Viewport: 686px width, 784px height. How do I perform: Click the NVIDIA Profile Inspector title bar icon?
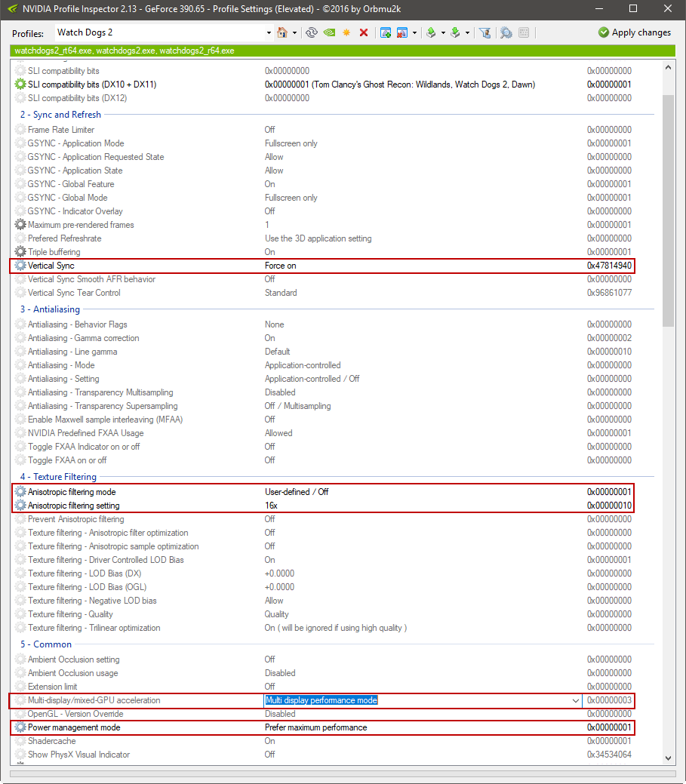(13, 8)
